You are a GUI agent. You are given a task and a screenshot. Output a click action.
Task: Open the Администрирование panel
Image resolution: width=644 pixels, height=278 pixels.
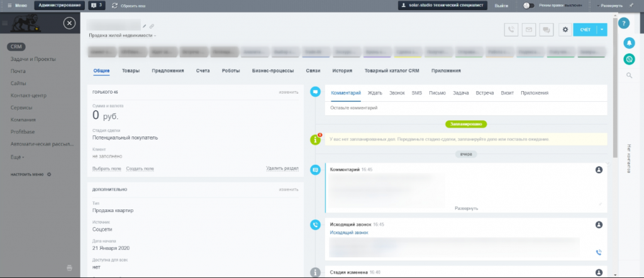(60, 5)
